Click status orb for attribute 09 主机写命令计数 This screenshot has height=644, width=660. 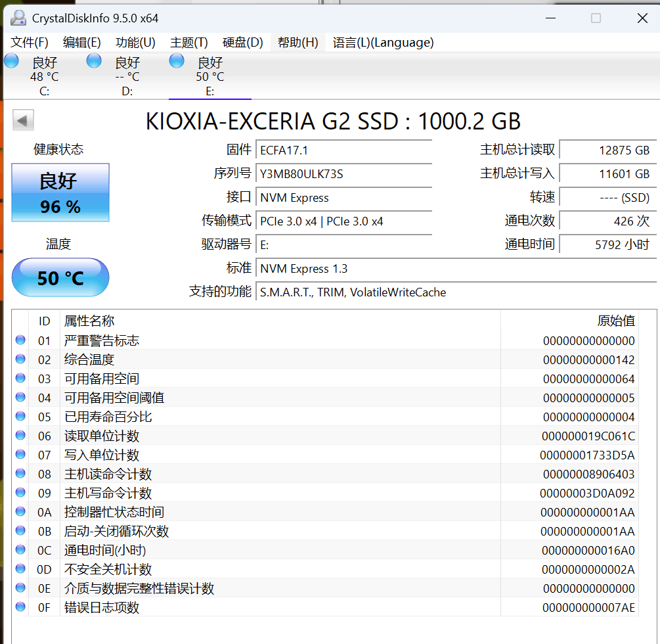click(20, 492)
